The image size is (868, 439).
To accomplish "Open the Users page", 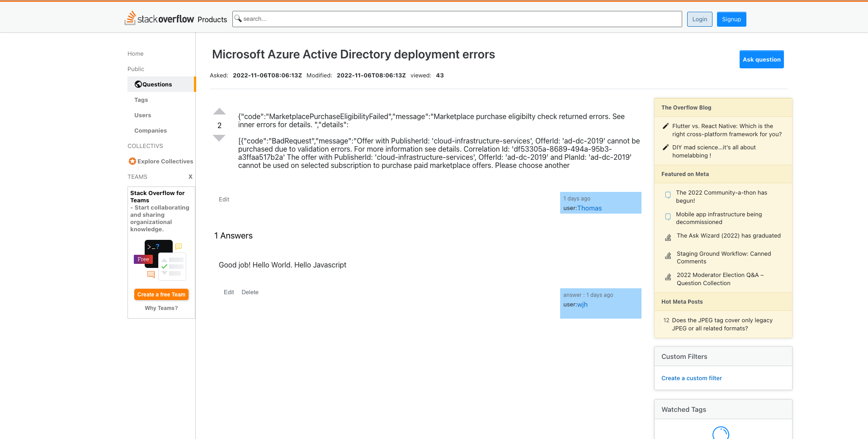I will (x=142, y=115).
